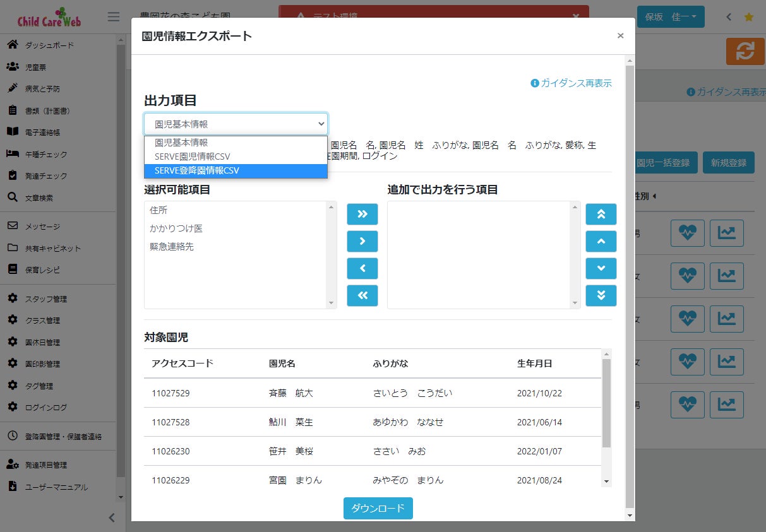Click the move-to-bottom double down arrow
The image size is (766, 532).
pos(601,295)
